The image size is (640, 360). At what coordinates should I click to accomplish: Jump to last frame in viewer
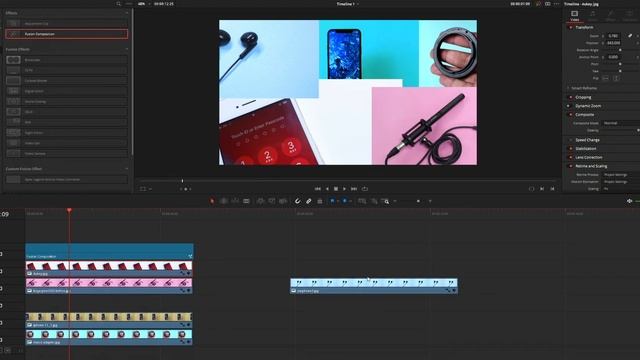[354, 189]
